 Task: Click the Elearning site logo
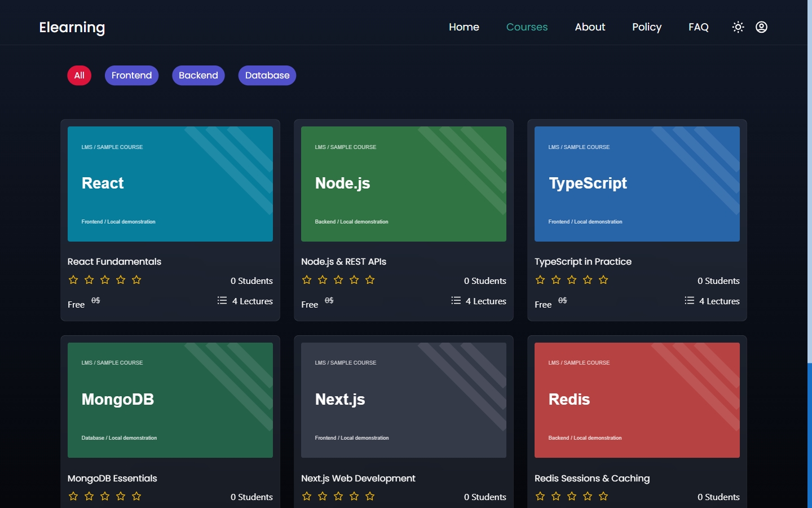tap(72, 28)
